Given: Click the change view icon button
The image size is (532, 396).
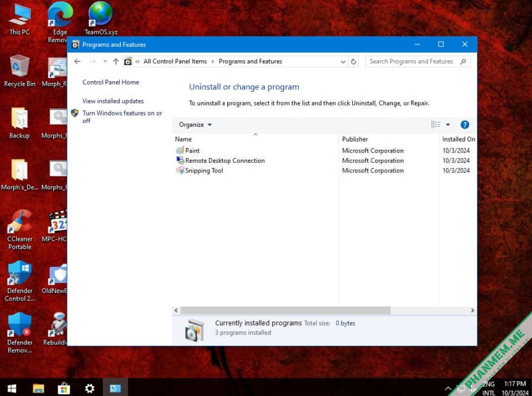Looking at the screenshot, I should pos(436,125).
